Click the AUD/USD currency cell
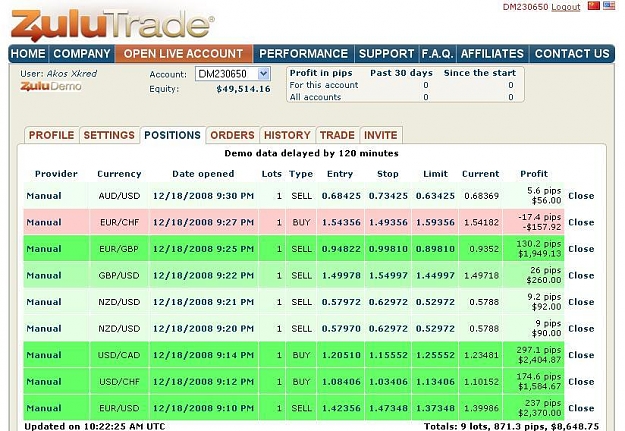 pos(119,196)
